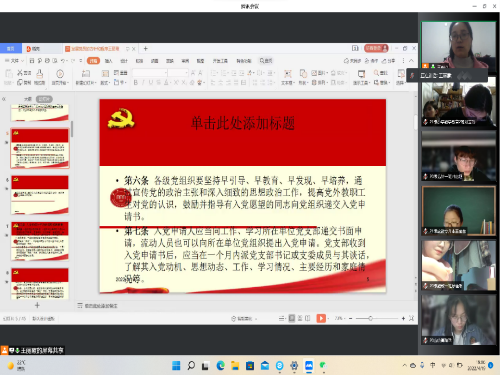Click the Undo arrow in quick toolbar
This screenshot has height=375, width=500.
(x=62, y=61)
